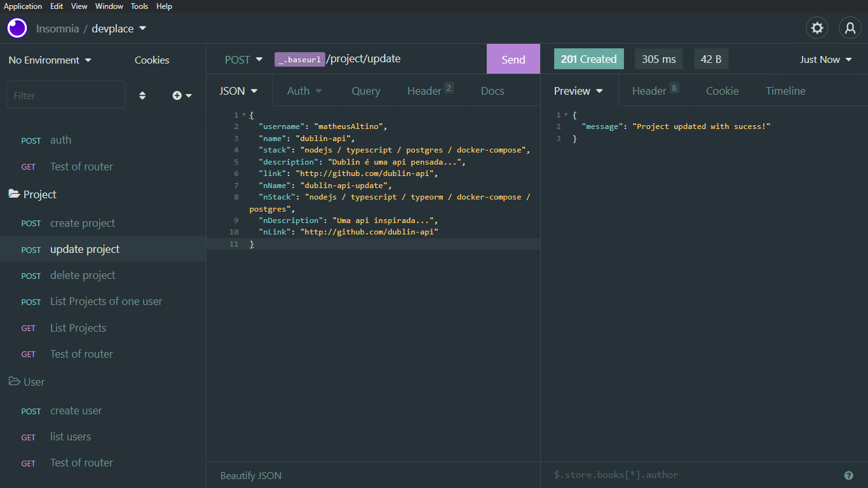This screenshot has height=488, width=868.
Task: Send the request
Action: pyautogui.click(x=513, y=59)
